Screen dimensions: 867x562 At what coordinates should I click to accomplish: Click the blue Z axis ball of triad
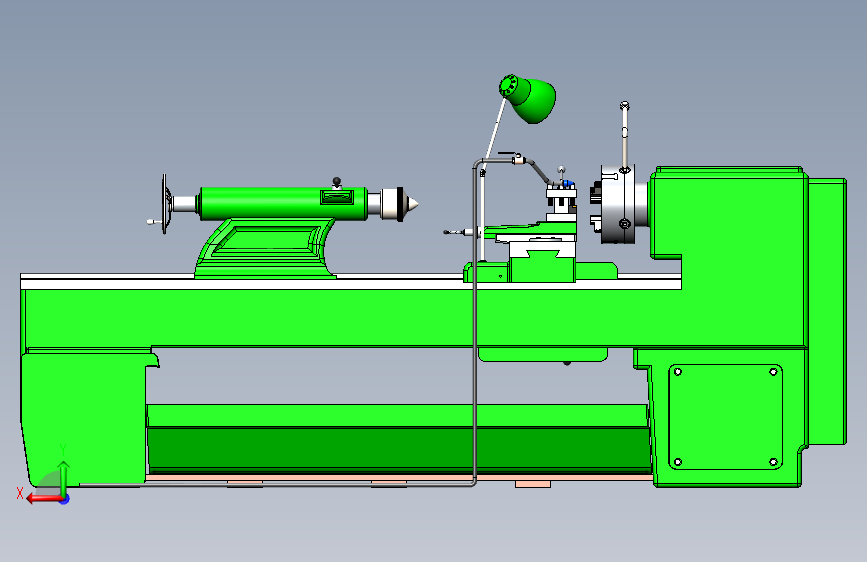pyautogui.click(x=65, y=499)
